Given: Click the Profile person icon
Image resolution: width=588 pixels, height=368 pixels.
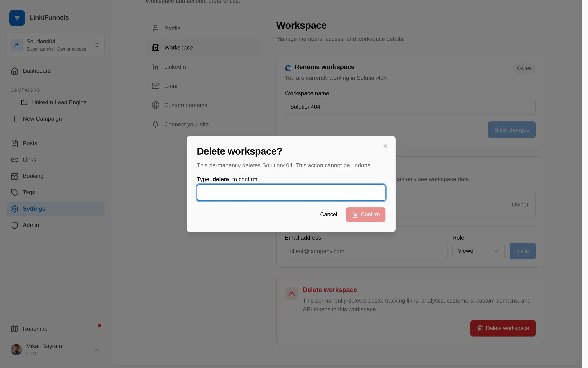Looking at the screenshot, I should click(x=156, y=28).
